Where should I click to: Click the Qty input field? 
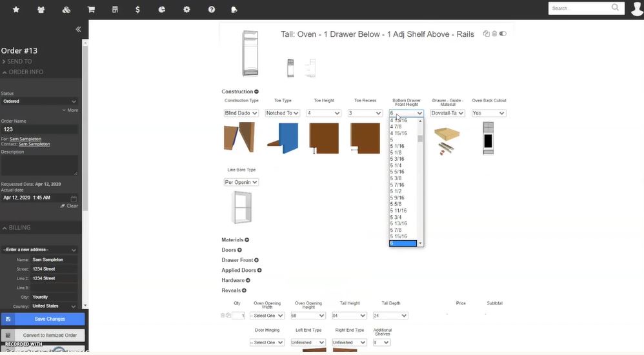coord(238,316)
